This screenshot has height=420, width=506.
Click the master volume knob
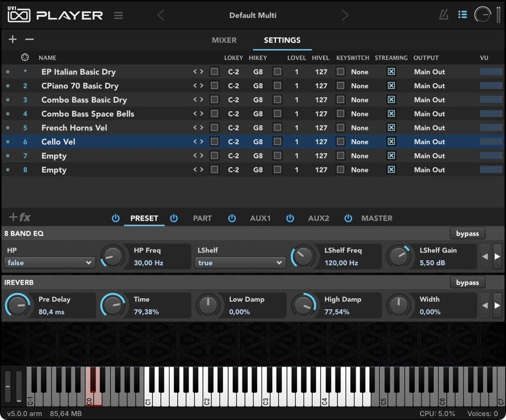(x=482, y=15)
